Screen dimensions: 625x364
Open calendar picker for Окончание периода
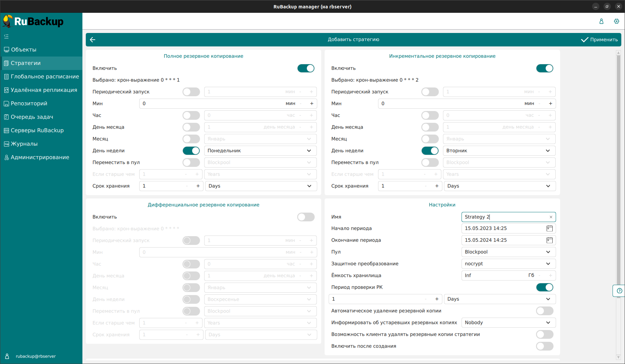coord(549,240)
